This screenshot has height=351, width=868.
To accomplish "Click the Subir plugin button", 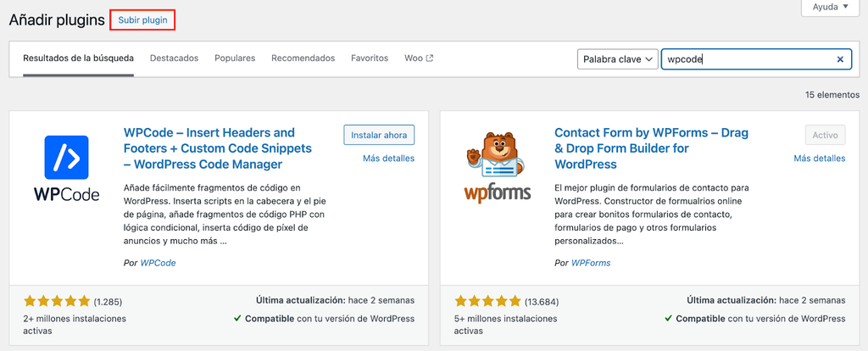I will (142, 20).
